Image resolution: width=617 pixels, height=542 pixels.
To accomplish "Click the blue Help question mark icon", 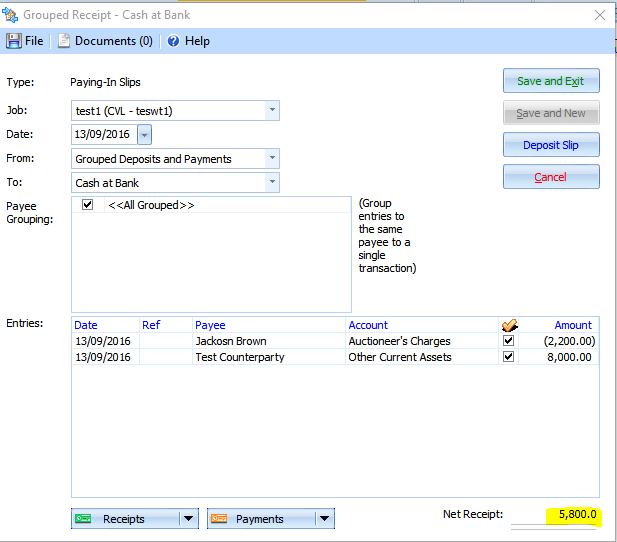I will [173, 41].
